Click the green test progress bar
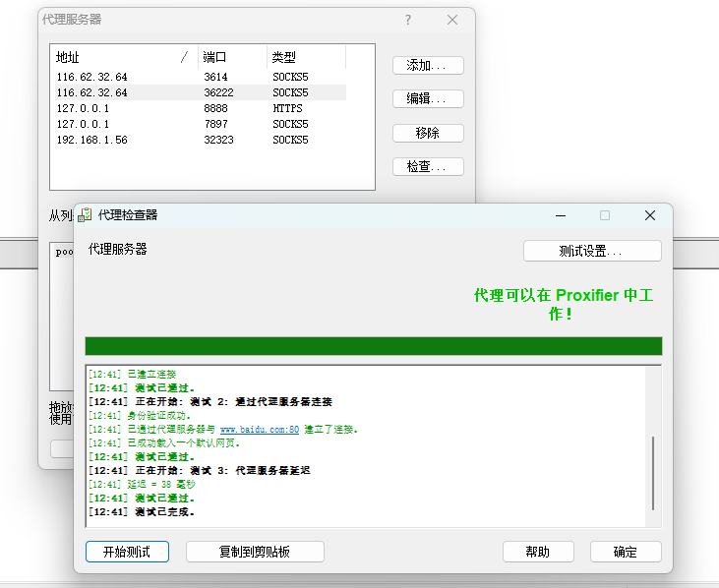 click(x=374, y=346)
